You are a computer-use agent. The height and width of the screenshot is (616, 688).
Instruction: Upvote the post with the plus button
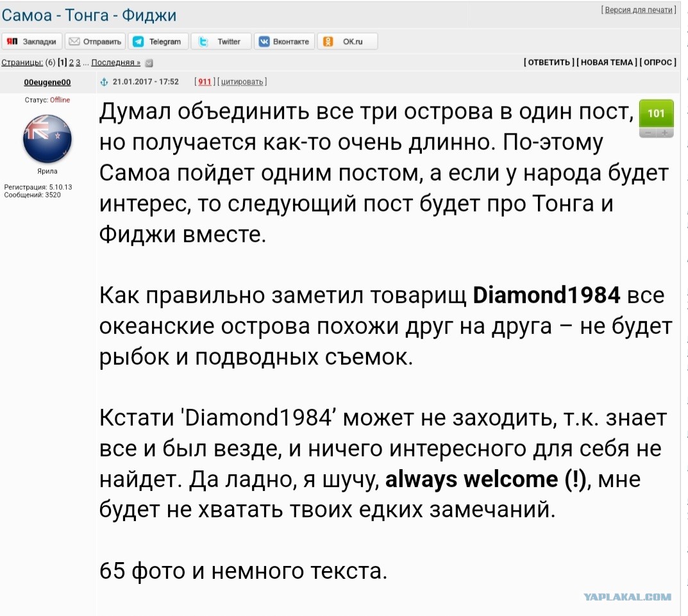click(x=665, y=133)
